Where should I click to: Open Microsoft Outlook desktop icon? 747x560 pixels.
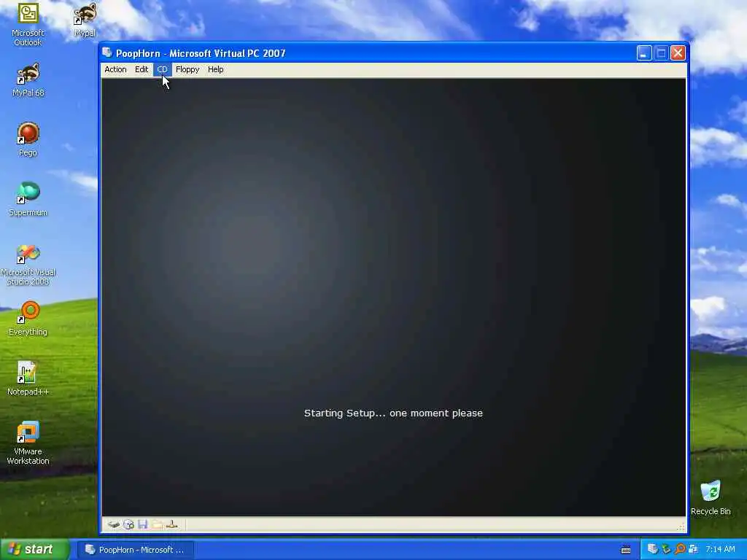(x=28, y=24)
